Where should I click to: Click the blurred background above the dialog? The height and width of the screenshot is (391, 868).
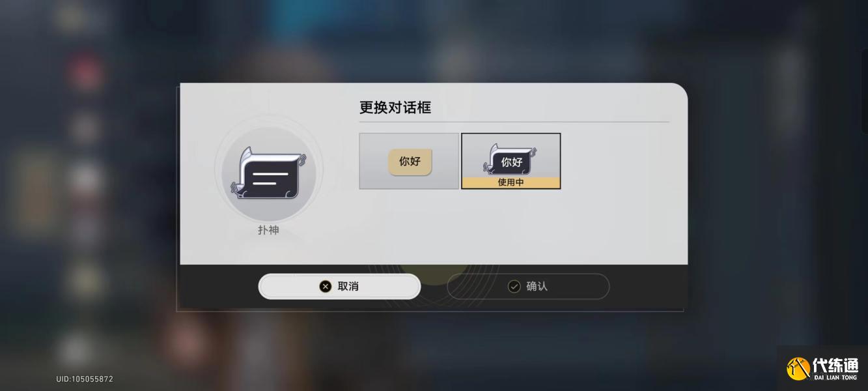tap(434, 39)
